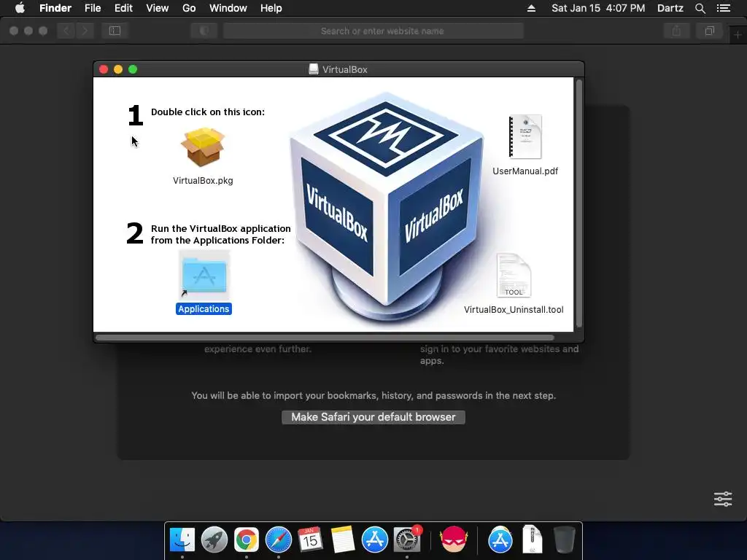Open Launchpad rocket icon in Dock

pyautogui.click(x=214, y=540)
